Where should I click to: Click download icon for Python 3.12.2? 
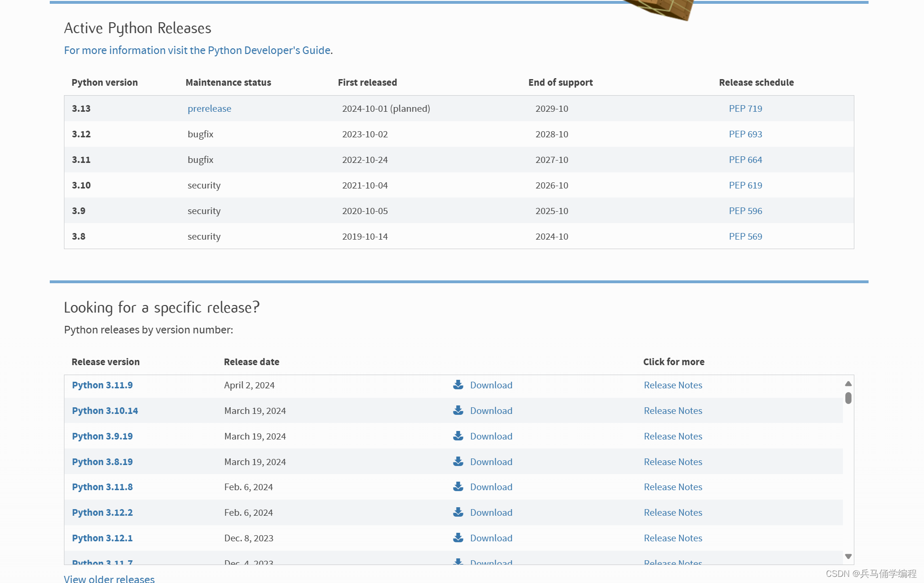click(458, 512)
